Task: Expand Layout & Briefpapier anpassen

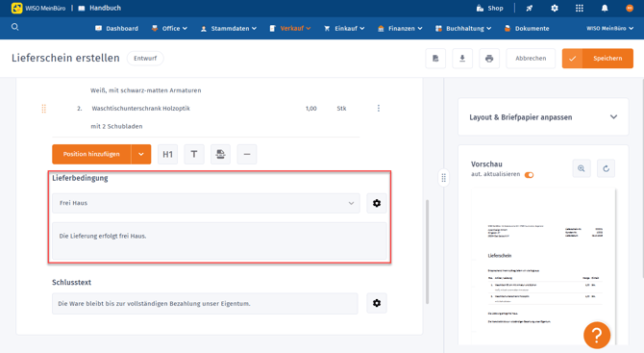Action: coord(543,117)
